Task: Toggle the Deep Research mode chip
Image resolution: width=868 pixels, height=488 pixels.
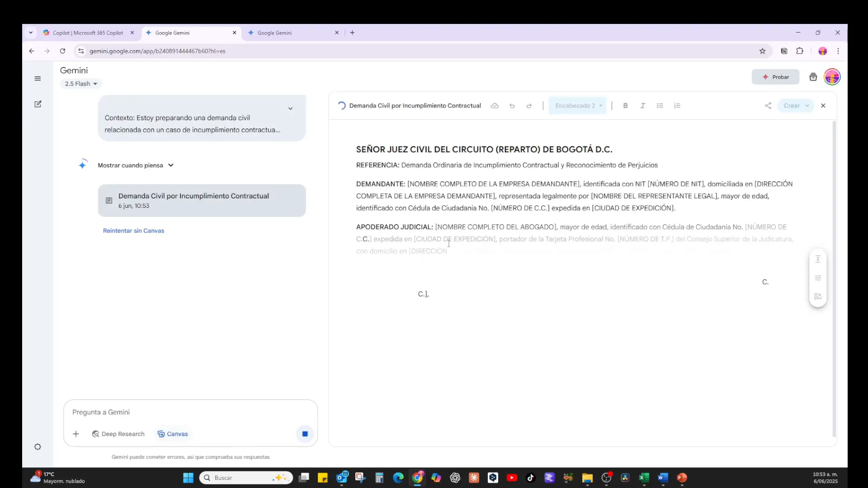Action: pyautogui.click(x=118, y=434)
